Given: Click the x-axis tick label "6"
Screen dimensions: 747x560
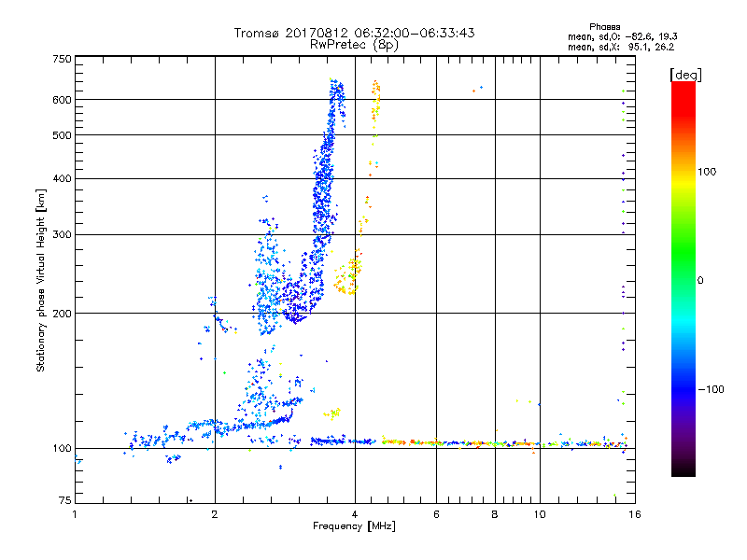Looking at the screenshot, I should [x=436, y=514].
